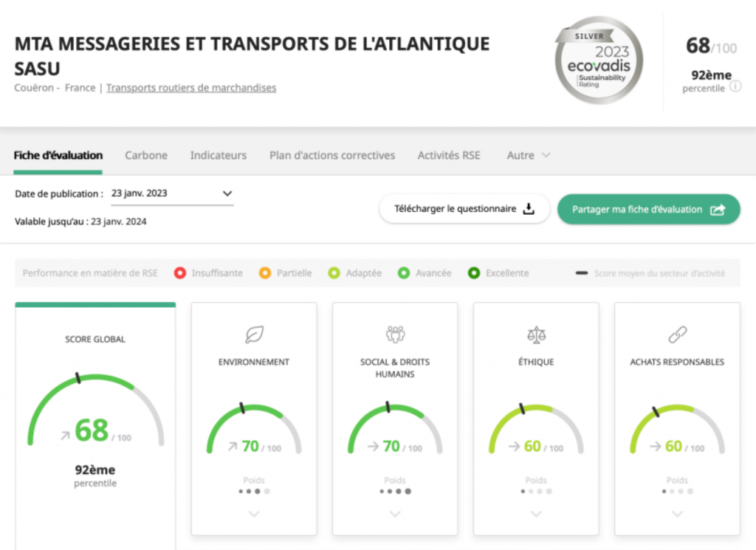The width and height of the screenshot is (756, 550).
Task: Open Transports routiers de marchandises link
Action: pyautogui.click(x=191, y=88)
